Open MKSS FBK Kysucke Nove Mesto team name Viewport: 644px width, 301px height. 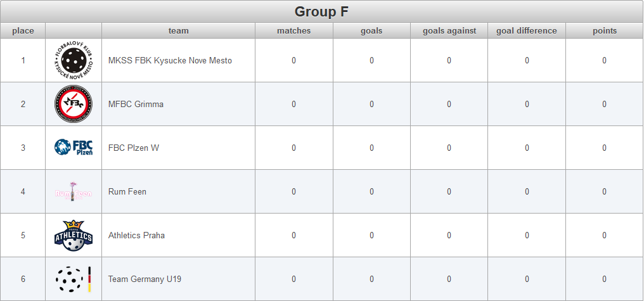click(x=170, y=61)
